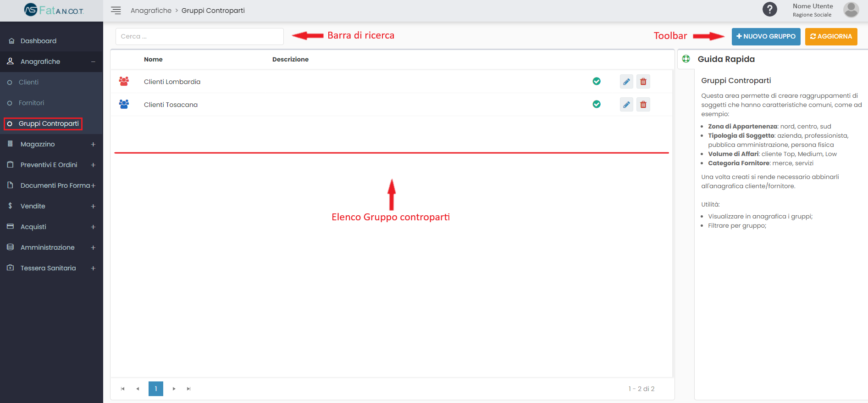Expand the Magazzino submenu plus sign
The image size is (868, 403).
(93, 144)
